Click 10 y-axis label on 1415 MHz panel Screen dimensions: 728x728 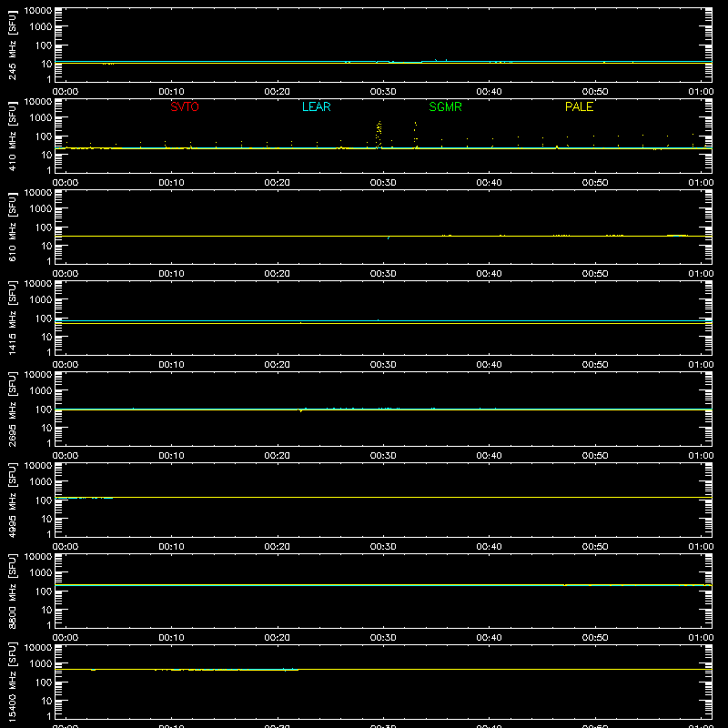(x=46, y=337)
